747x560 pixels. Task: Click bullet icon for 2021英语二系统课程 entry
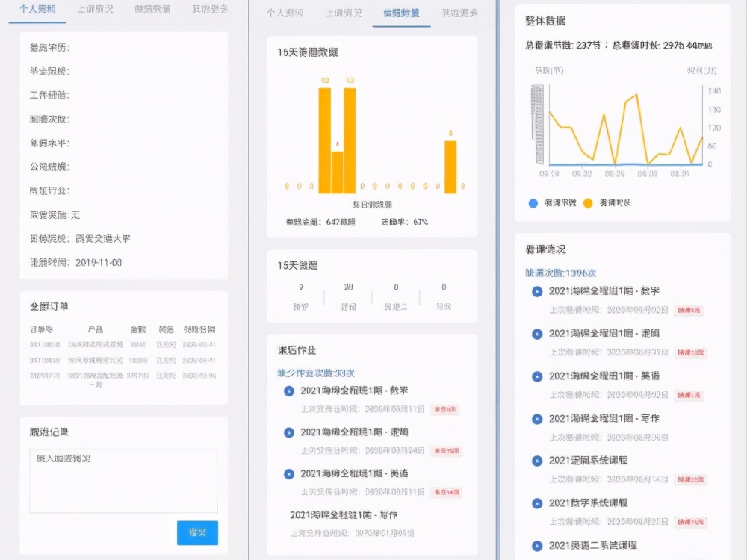pyautogui.click(x=536, y=546)
